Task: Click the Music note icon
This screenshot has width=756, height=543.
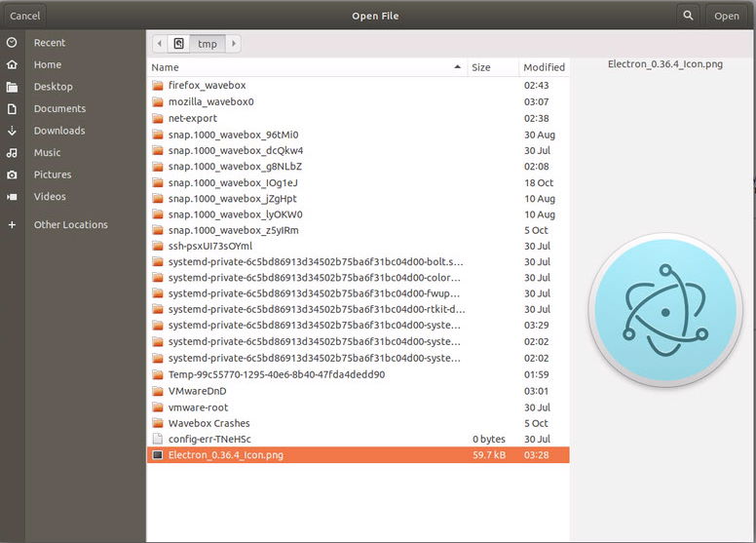Action: (12, 153)
